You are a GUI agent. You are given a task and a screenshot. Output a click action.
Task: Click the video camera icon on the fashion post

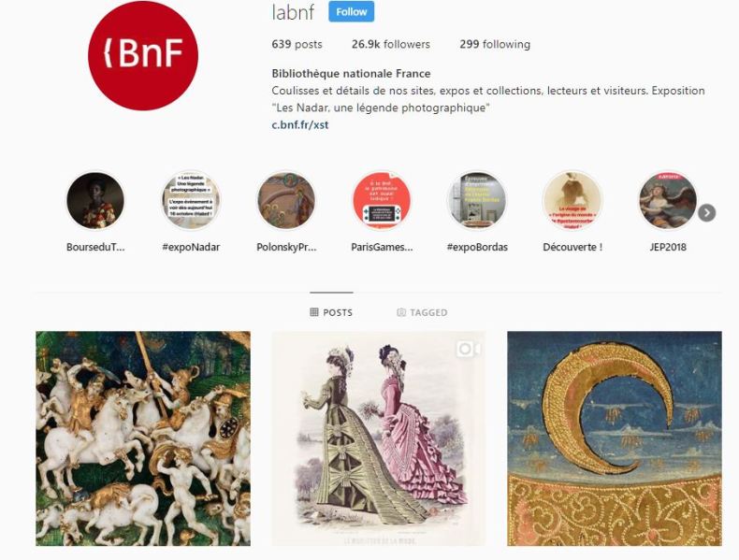click(469, 349)
